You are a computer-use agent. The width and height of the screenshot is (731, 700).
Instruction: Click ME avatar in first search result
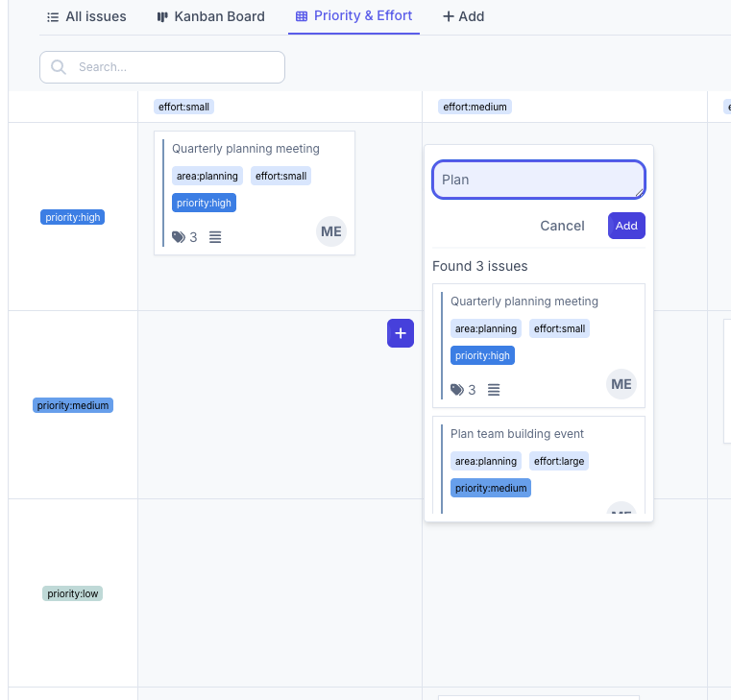pos(621,384)
